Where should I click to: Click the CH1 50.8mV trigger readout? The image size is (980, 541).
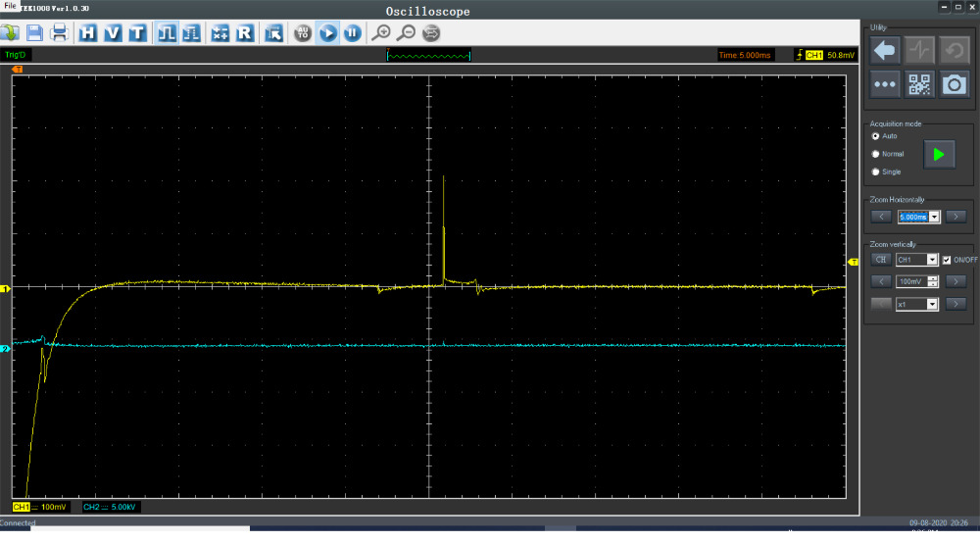(824, 55)
